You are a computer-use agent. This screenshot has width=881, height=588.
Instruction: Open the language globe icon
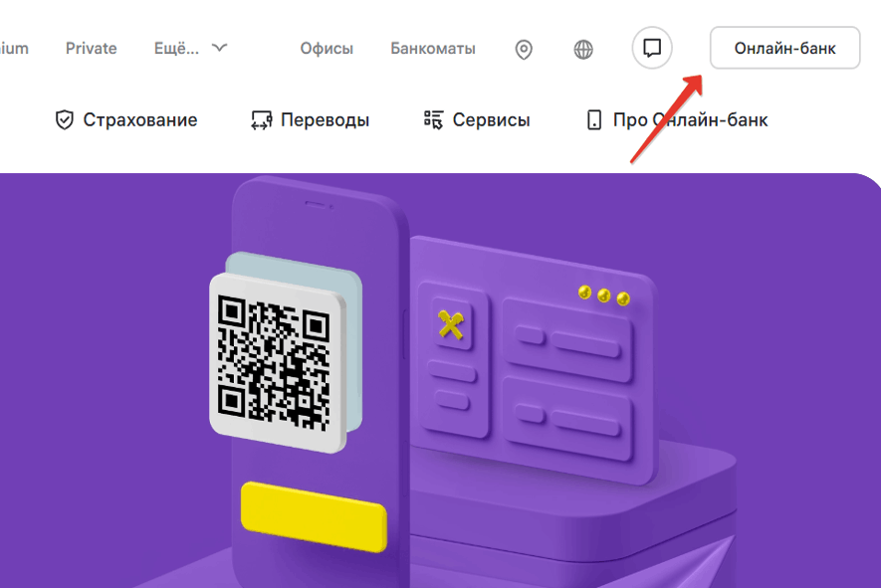click(x=582, y=49)
